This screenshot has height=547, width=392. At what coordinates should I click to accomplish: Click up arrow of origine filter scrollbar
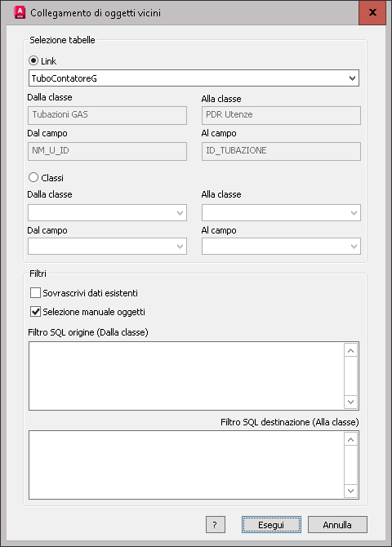click(351, 350)
